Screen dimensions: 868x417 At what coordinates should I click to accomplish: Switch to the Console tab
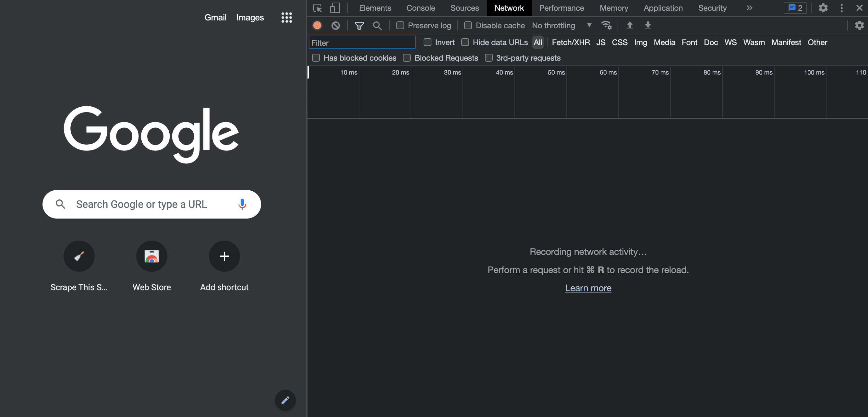point(420,8)
